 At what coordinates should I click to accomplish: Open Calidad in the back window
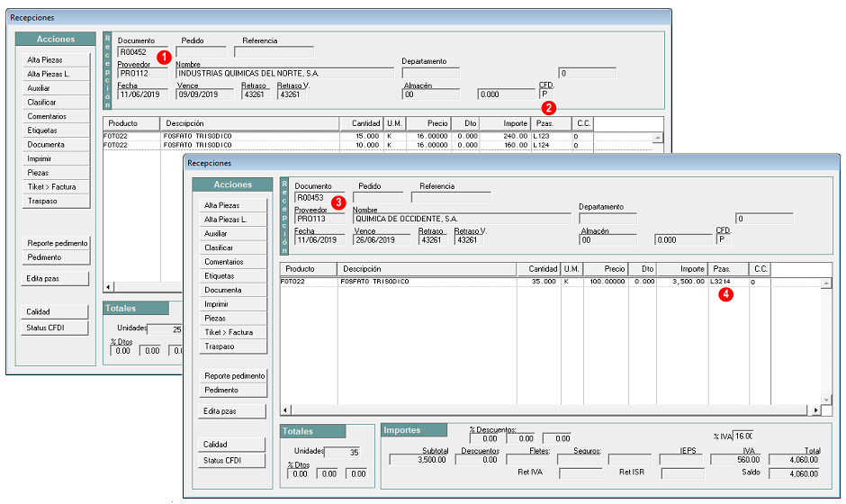coord(55,312)
